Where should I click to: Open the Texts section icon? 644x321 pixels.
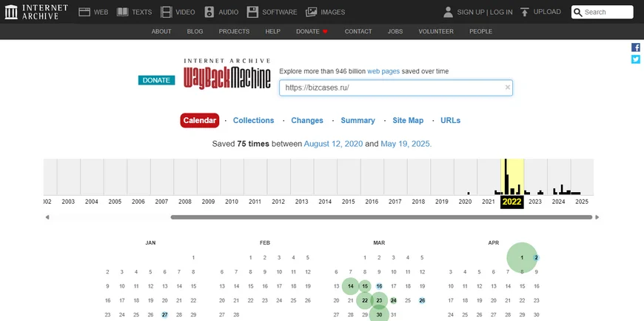[122, 12]
